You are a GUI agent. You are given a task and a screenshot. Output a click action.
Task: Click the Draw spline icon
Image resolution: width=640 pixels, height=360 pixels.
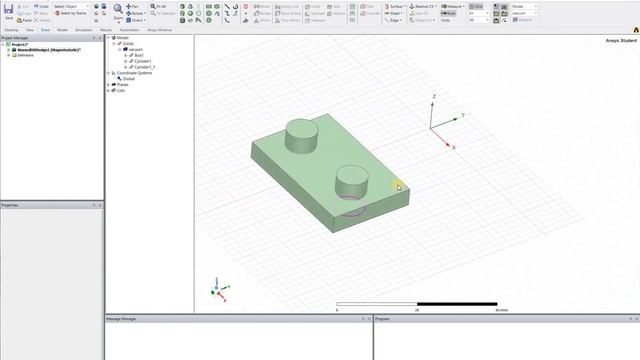tap(227, 13)
